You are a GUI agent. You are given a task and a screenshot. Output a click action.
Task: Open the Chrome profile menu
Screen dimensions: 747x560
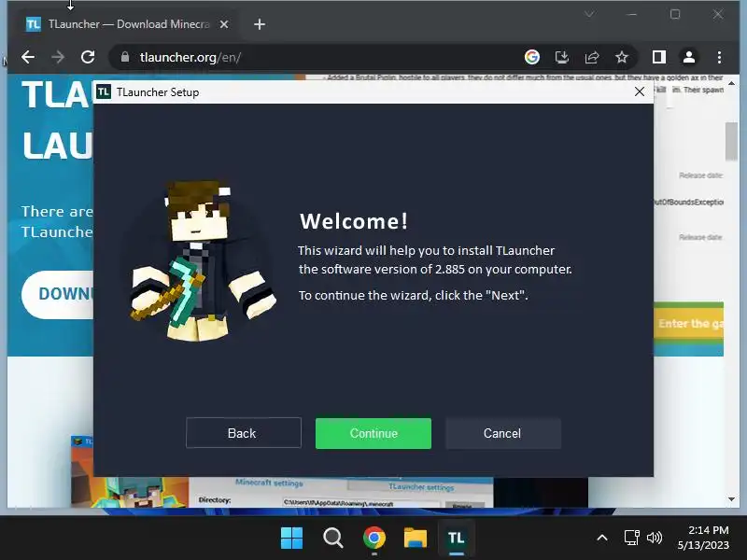[689, 57]
